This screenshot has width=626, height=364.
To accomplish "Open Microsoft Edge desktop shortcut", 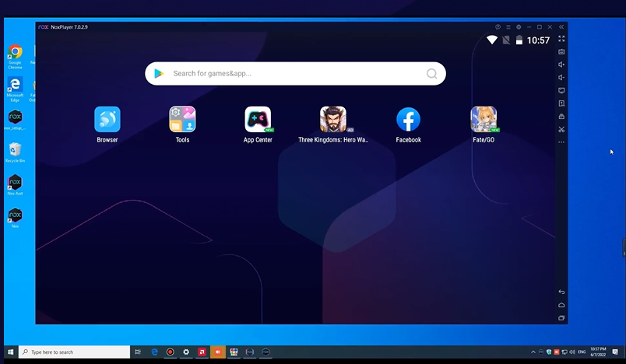I will point(15,89).
